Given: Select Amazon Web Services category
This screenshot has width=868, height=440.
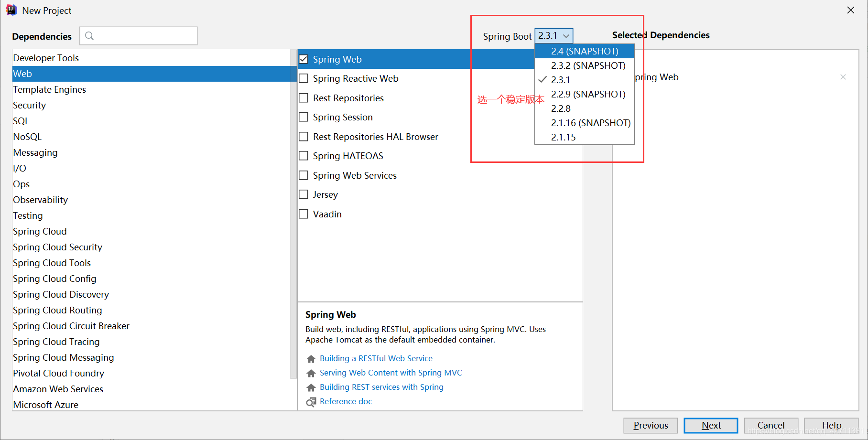Looking at the screenshot, I should tap(151, 389).
